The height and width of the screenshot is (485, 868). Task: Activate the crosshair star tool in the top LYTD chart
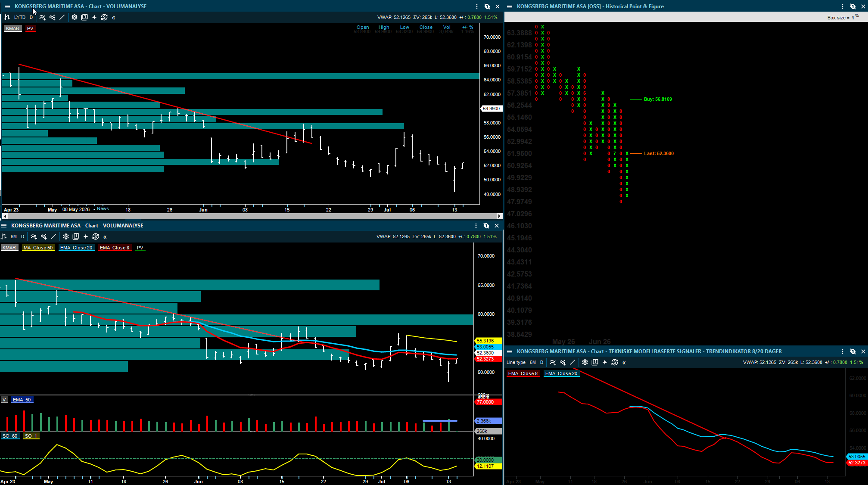(94, 17)
